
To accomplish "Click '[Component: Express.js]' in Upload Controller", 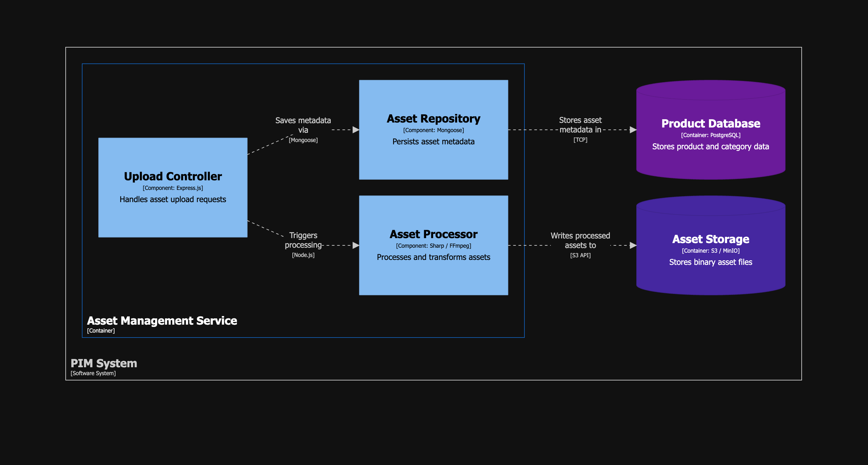I will (173, 188).
